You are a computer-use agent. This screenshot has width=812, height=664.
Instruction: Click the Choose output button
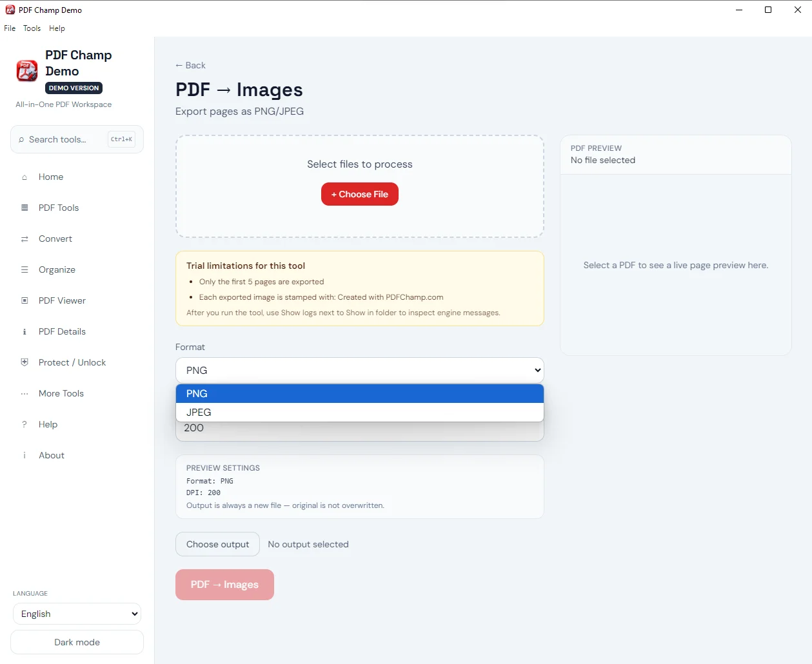[x=217, y=544]
